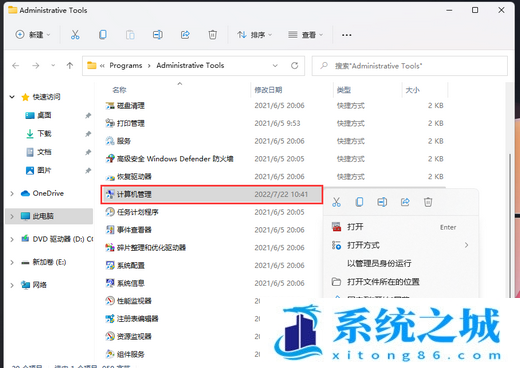Screen dimensions: 520x368
Task: Select the 性能监视器 shortcut icon
Action: point(110,301)
